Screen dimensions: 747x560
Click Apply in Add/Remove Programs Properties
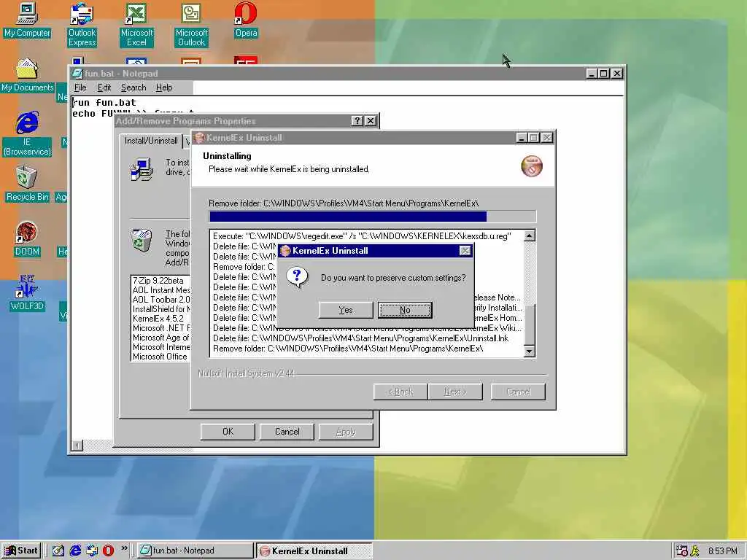(345, 432)
